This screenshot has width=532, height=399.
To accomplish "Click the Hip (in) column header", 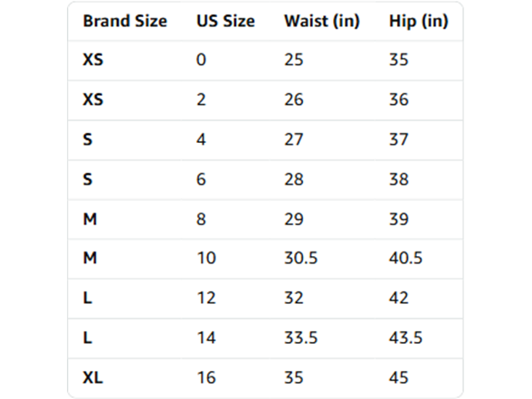I will (x=419, y=21).
